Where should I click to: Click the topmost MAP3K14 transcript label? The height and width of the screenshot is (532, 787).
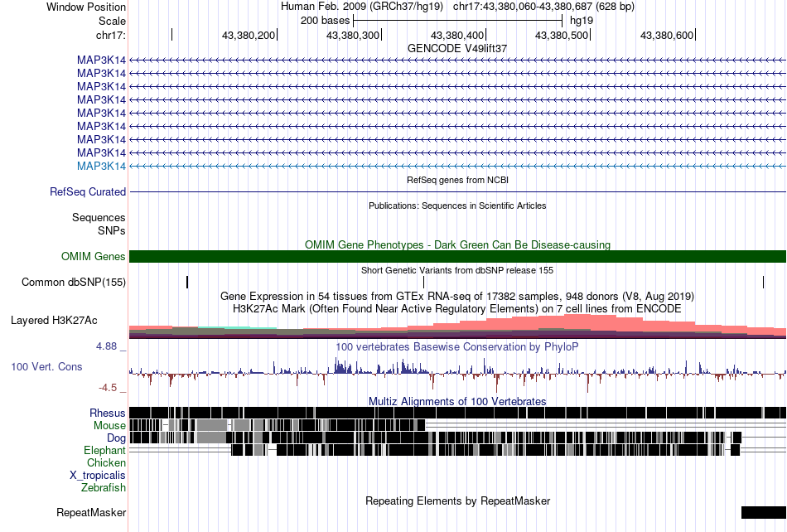pos(101,60)
